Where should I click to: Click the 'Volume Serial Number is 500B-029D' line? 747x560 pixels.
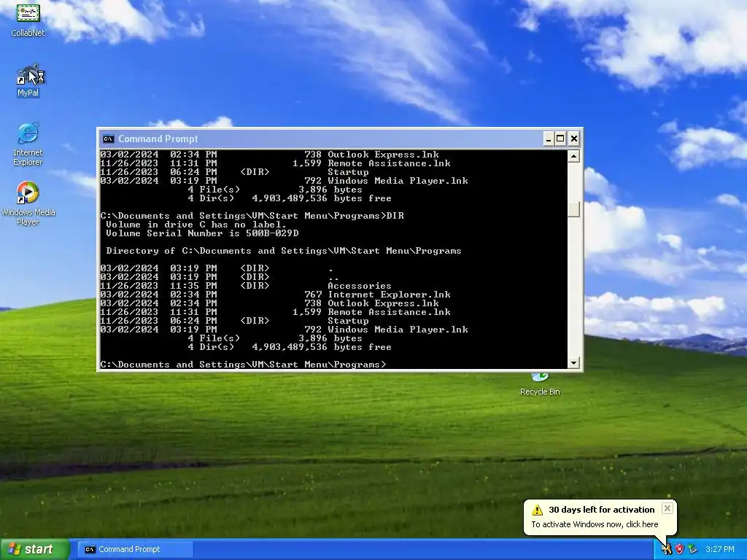tap(202, 233)
